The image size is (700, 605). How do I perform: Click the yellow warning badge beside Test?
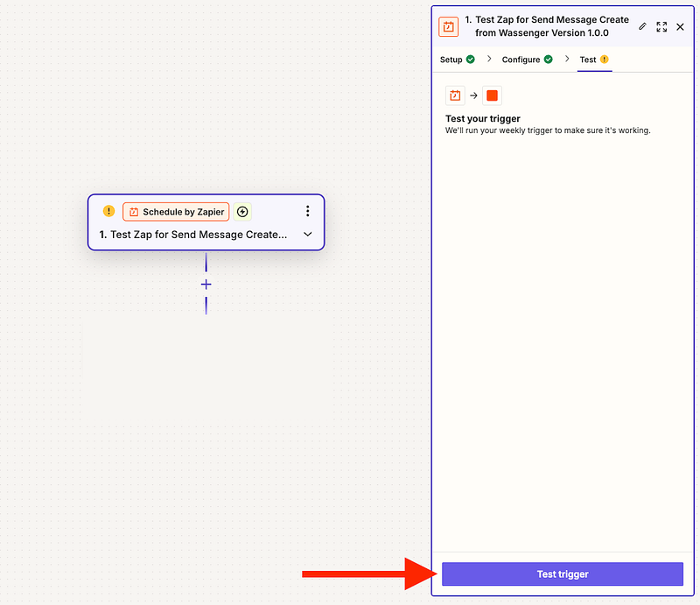[x=604, y=60]
